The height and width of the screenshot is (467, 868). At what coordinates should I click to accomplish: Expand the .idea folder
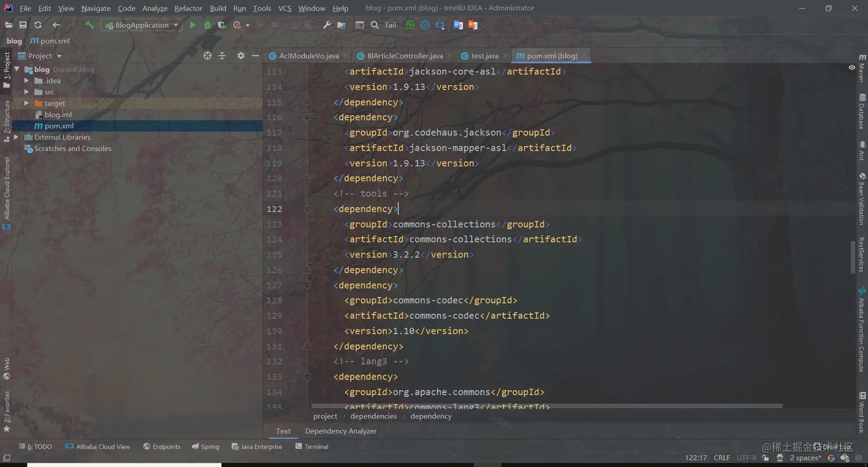click(x=26, y=80)
